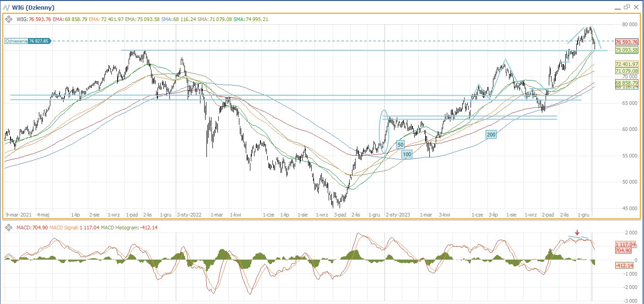
Task: Click the move icon in the MACD pane
Action: click(x=9, y=228)
